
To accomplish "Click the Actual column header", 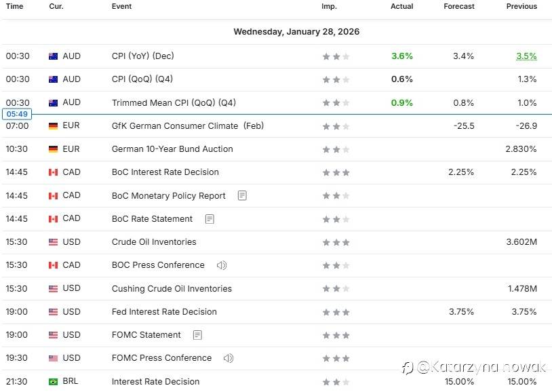I will [x=401, y=7].
